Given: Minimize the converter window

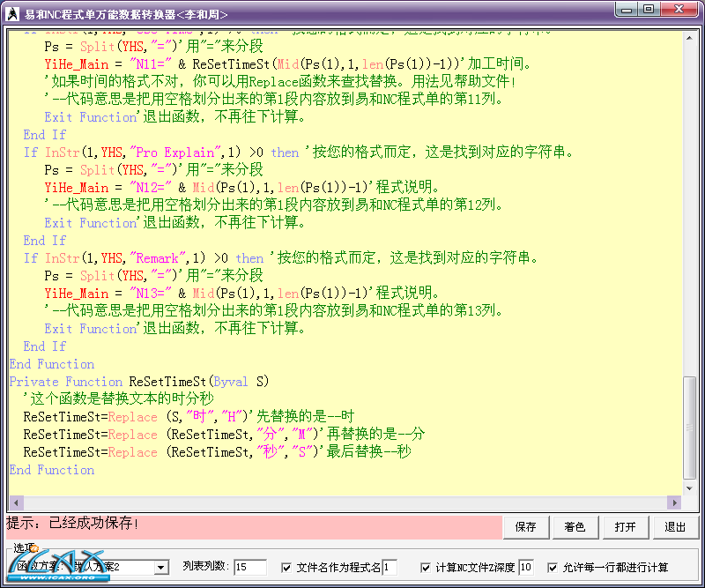Looking at the screenshot, I should point(627,10).
